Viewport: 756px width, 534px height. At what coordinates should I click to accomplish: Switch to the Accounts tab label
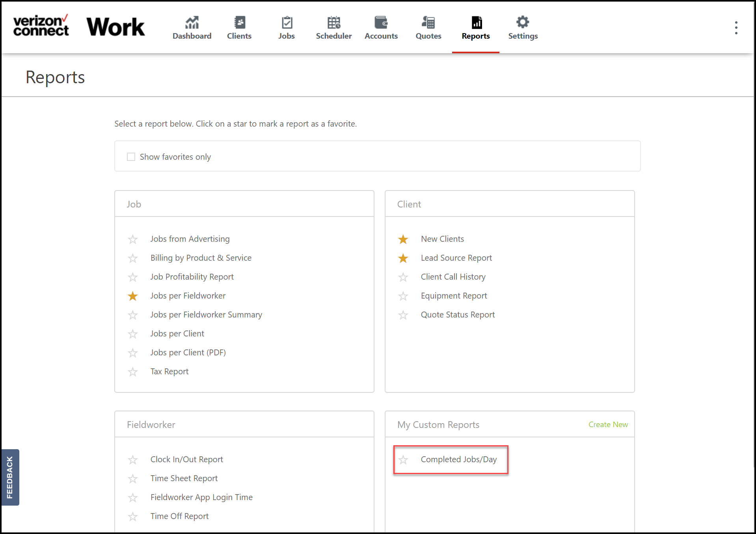tap(381, 36)
